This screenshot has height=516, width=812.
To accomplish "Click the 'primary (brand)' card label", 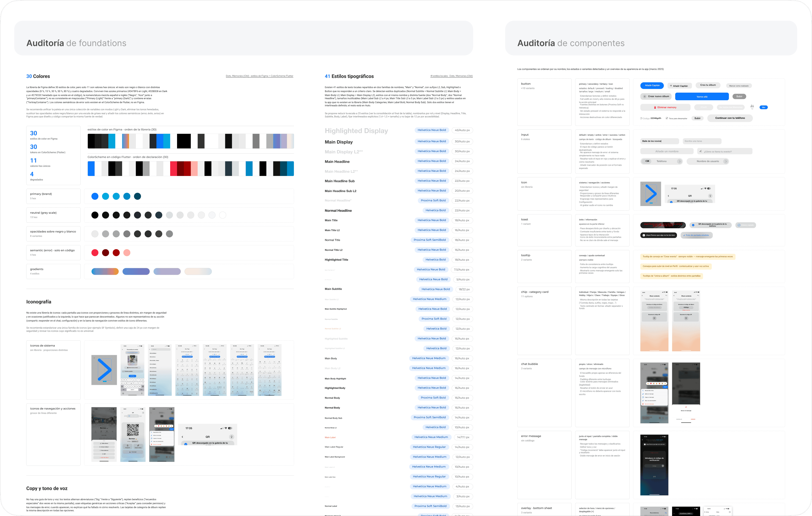I will tap(41, 194).
